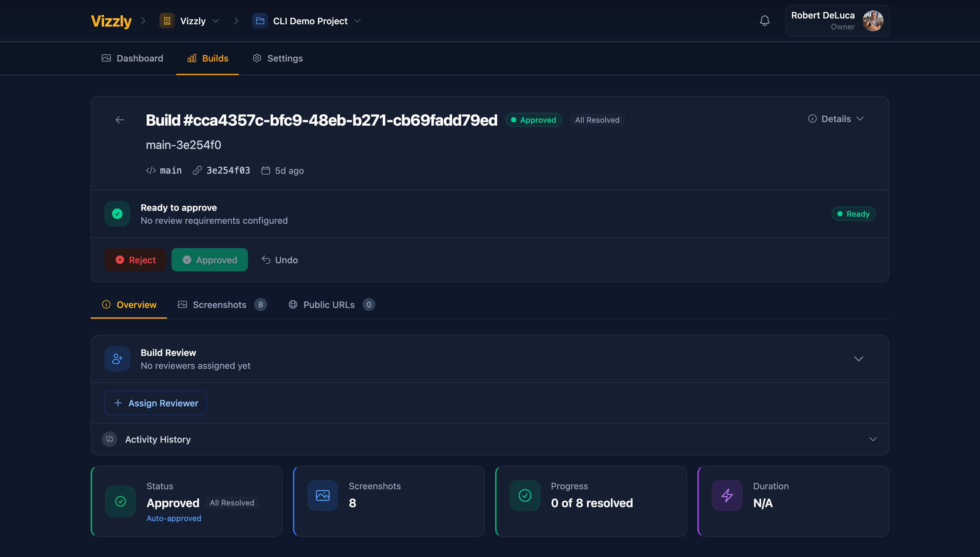980x557 pixels.
Task: Collapse the Build Review panel chevron
Action: click(859, 359)
